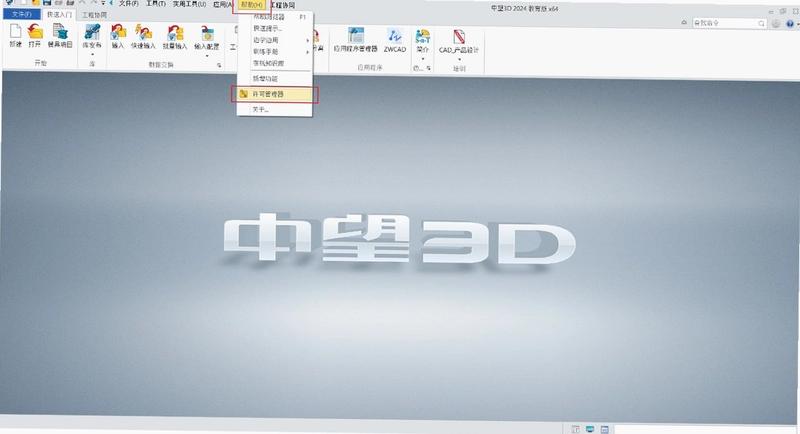Open the 模具项目 mold project tool
800x434 pixels.
click(x=60, y=32)
